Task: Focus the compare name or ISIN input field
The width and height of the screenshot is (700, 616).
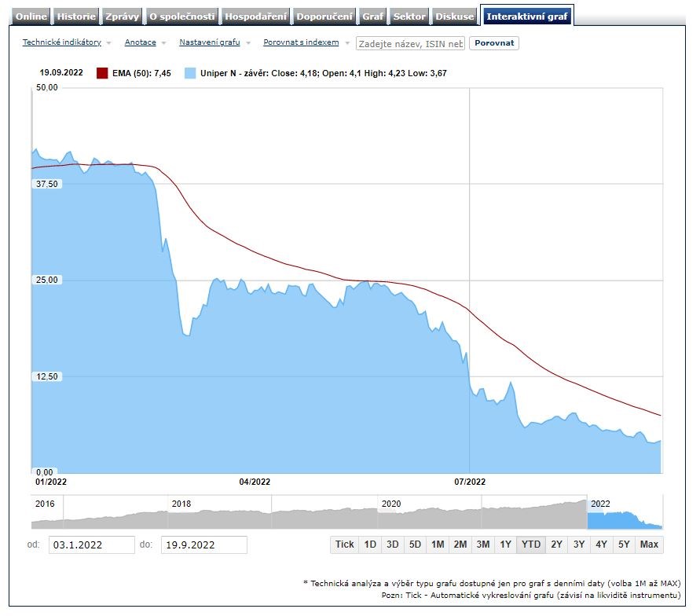Action: (411, 43)
